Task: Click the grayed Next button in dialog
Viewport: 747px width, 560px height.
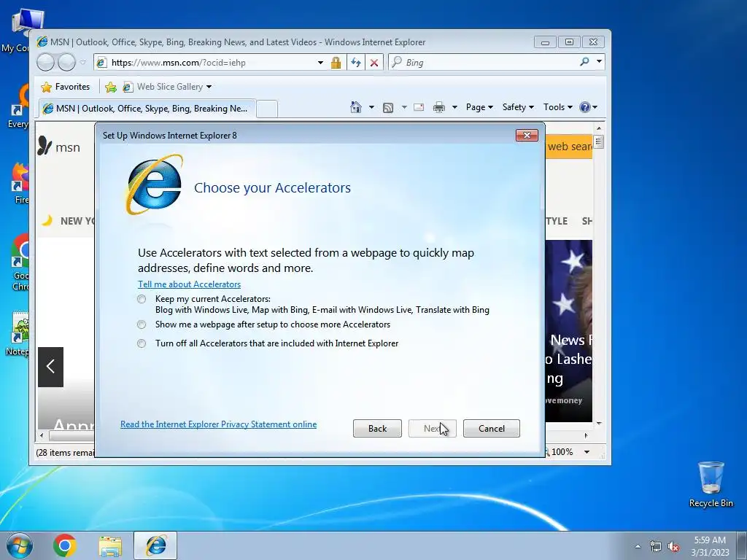Action: tap(432, 429)
